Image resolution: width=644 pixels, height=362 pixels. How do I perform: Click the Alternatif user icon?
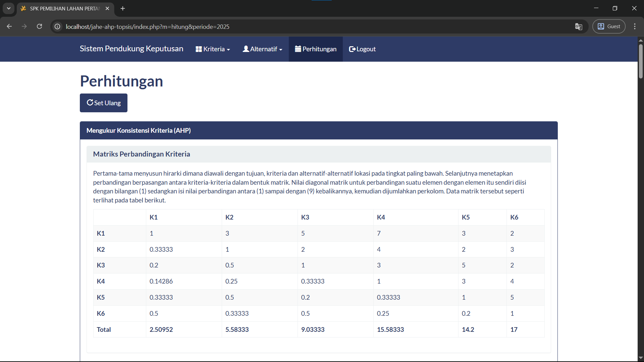pos(246,49)
